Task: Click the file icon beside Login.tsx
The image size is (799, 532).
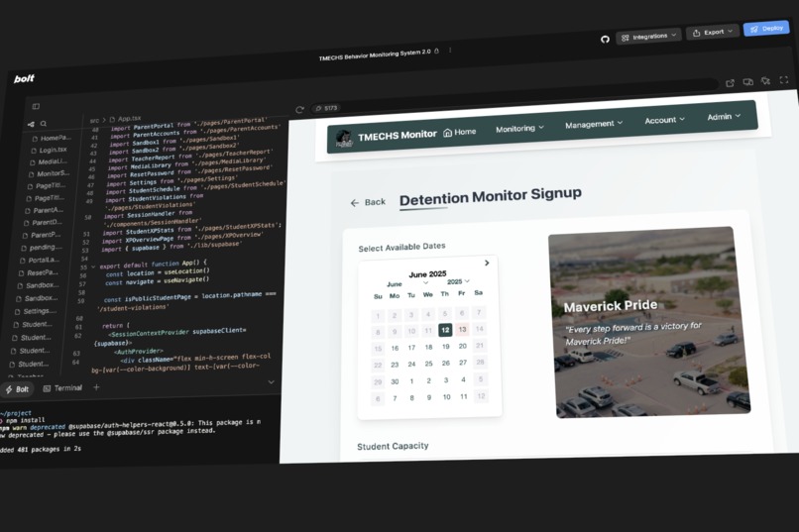Action: coord(34,151)
